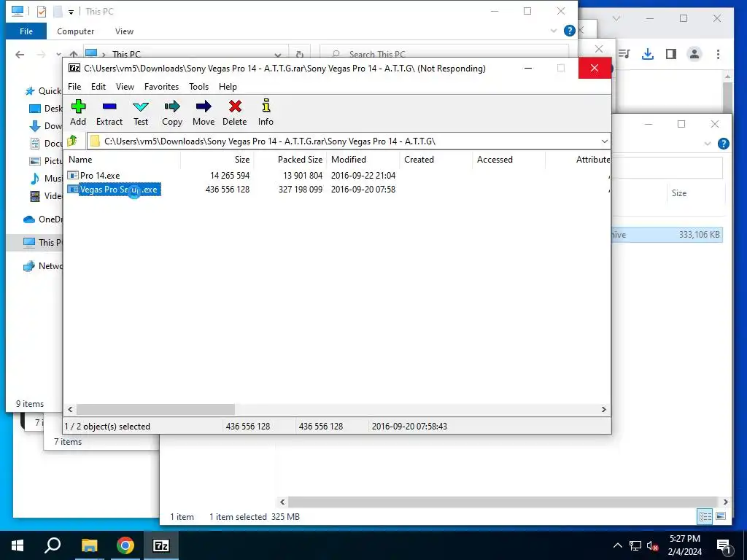Expand the 7-Zip address path dropdown
Screen dimensions: 747x560
604,141
